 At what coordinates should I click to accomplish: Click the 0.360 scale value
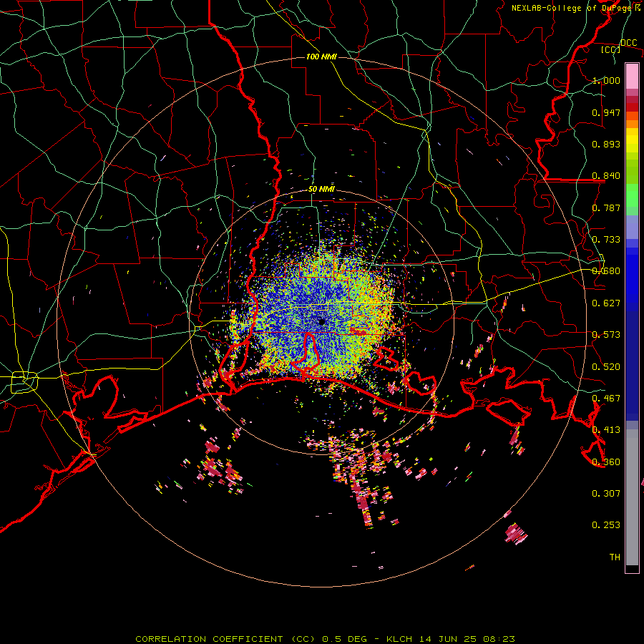click(606, 462)
